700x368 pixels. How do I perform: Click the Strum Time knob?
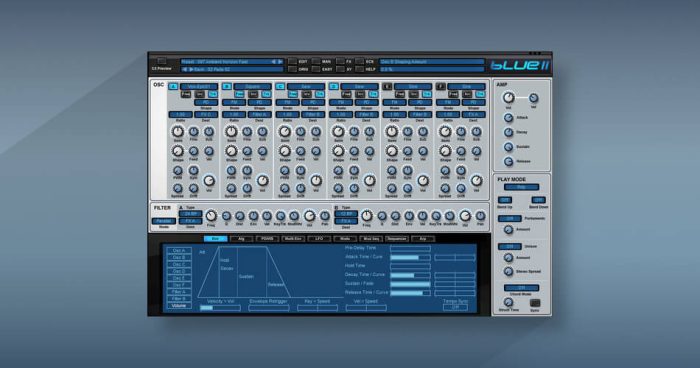508,302
